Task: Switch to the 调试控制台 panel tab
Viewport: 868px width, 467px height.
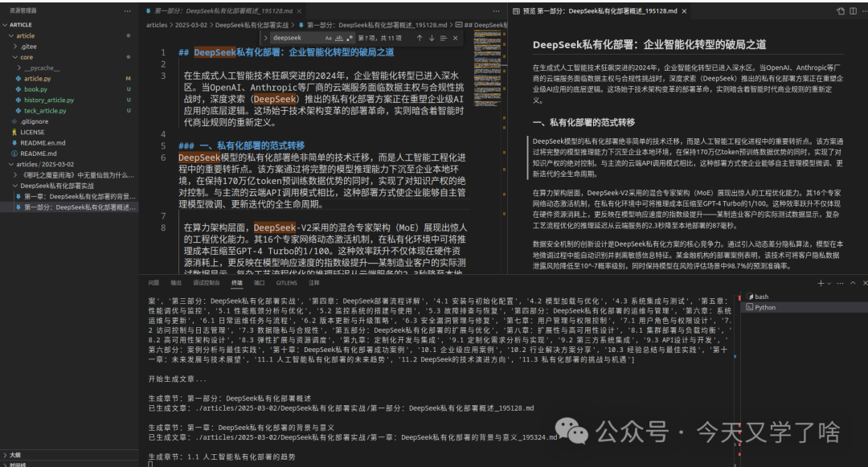Action: pyautogui.click(x=207, y=283)
